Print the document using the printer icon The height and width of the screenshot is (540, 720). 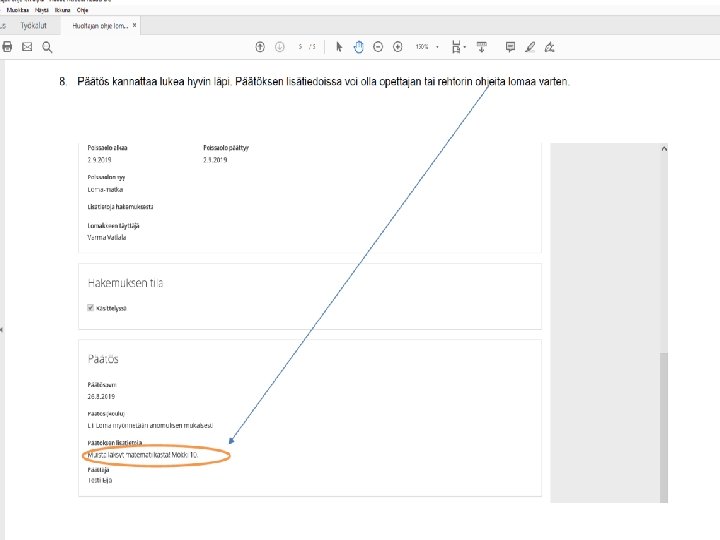[x=7, y=47]
